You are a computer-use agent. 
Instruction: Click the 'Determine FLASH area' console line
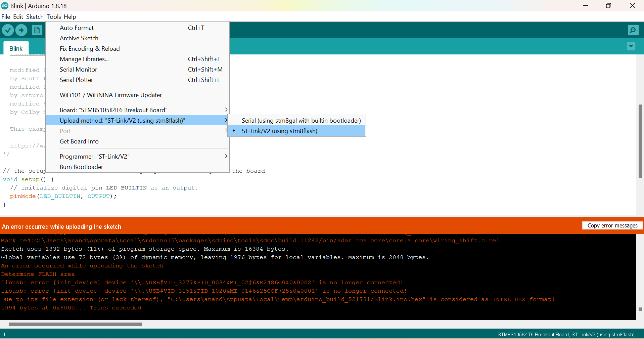coord(38,274)
